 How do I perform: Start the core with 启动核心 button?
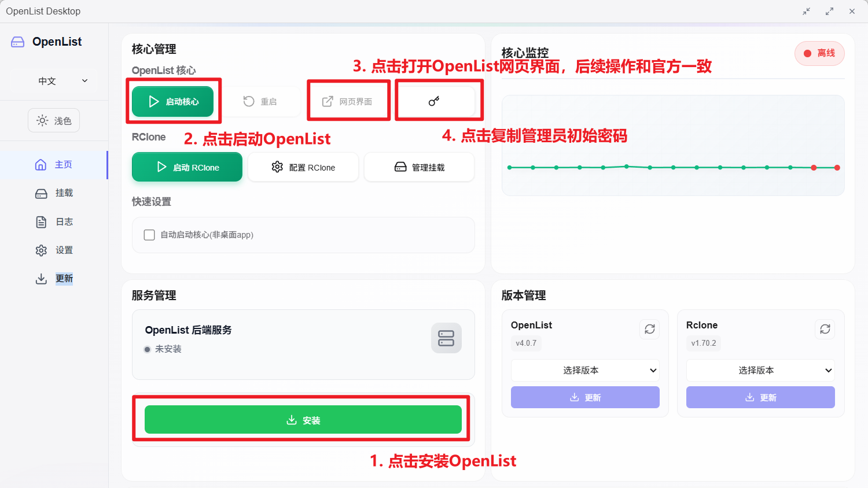[x=172, y=102]
